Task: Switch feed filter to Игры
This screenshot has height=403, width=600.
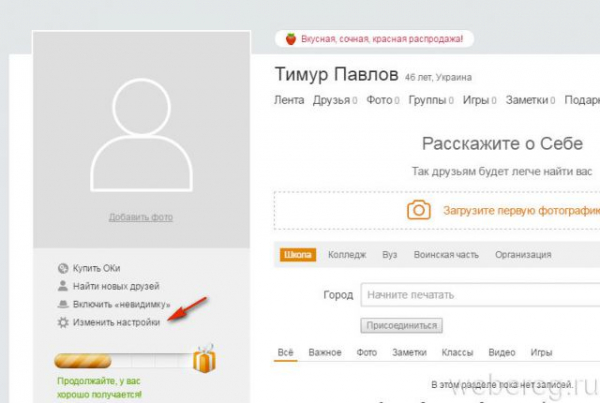Action: coord(541,352)
